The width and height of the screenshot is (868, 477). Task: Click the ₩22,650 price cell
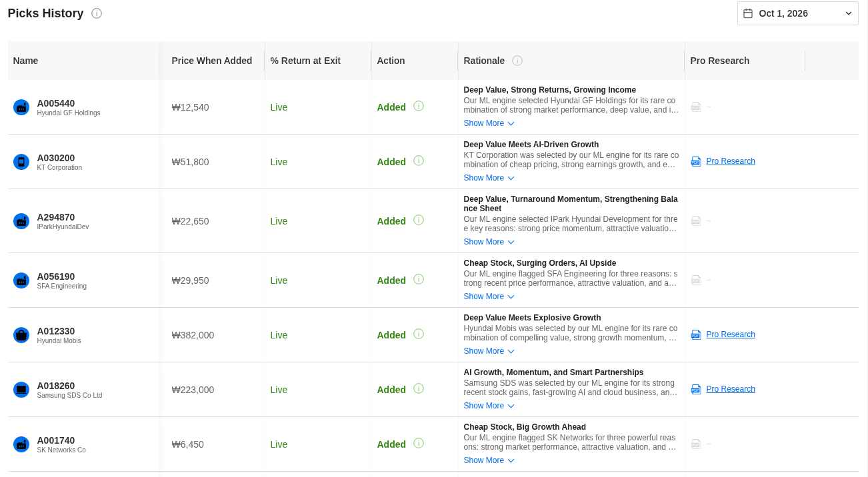[190, 221]
